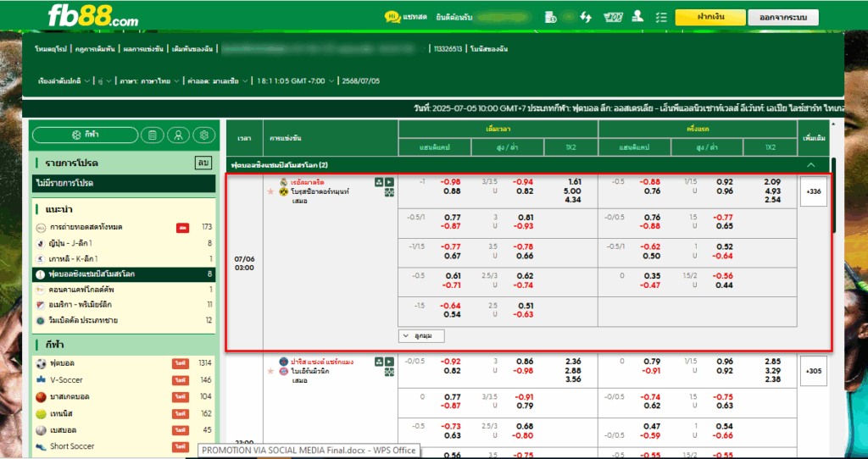Screen dimensions: 868x459
Task: Toggle favorite star for Real Madrid match
Action: [x=270, y=191]
